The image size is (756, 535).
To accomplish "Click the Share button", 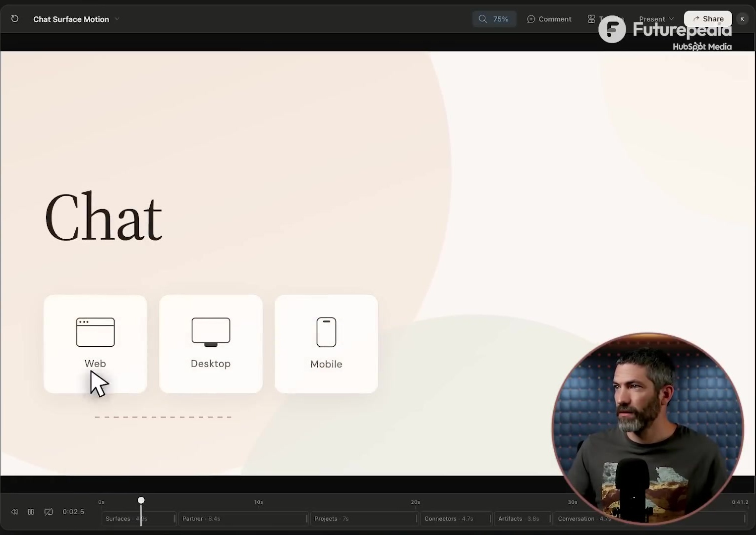I will (708, 19).
